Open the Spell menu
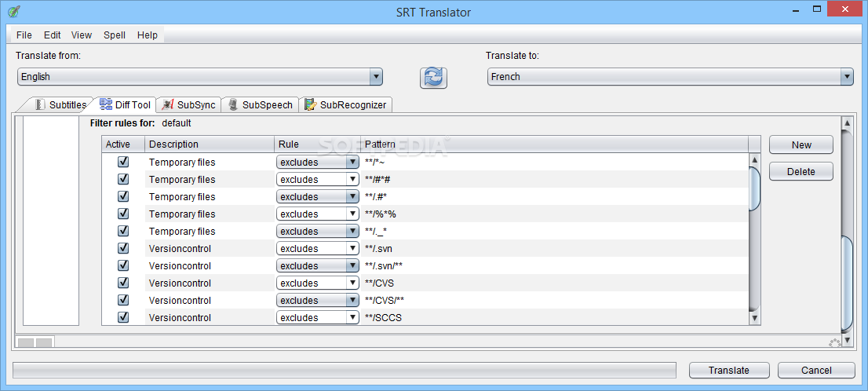 pyautogui.click(x=115, y=35)
